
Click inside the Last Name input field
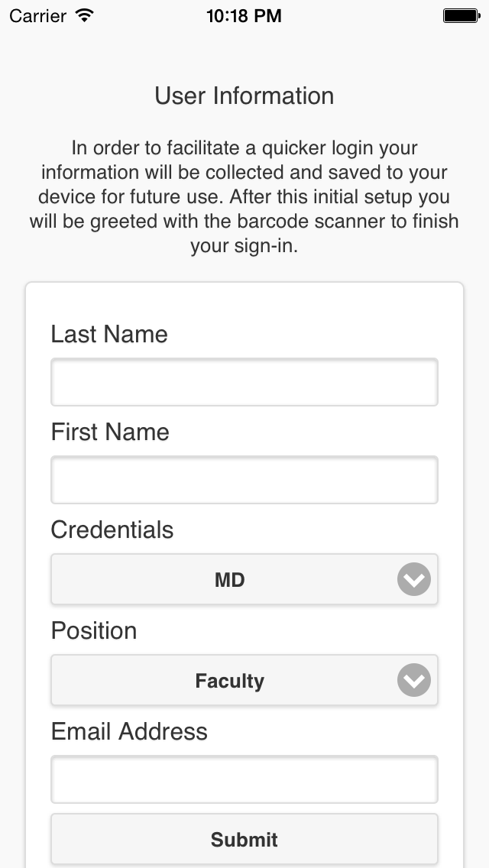pos(244,382)
